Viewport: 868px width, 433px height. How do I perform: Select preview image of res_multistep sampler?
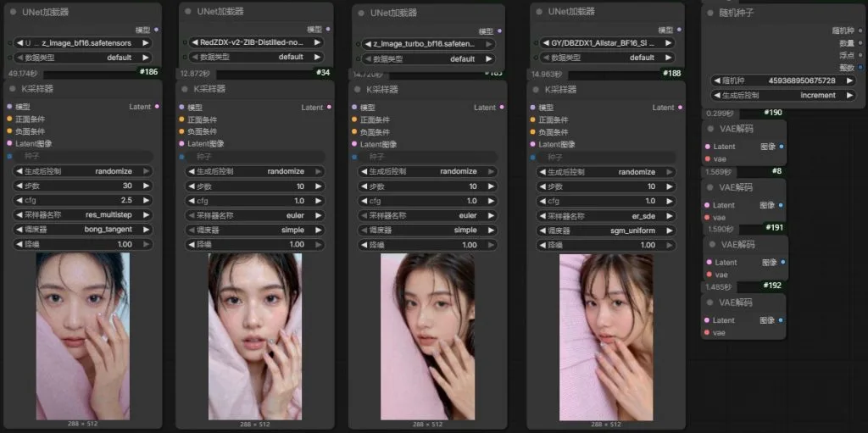83,336
